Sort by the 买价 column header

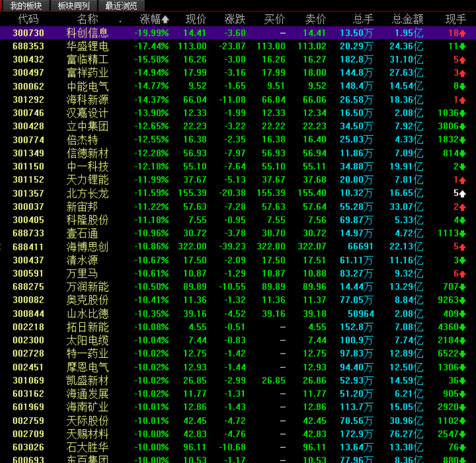(x=274, y=19)
